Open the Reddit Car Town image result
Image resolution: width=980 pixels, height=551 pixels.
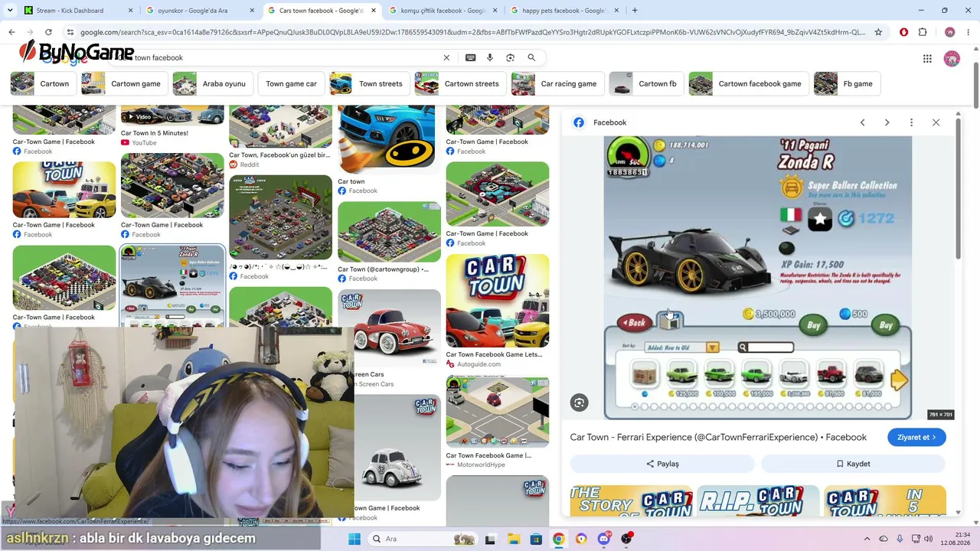280,138
